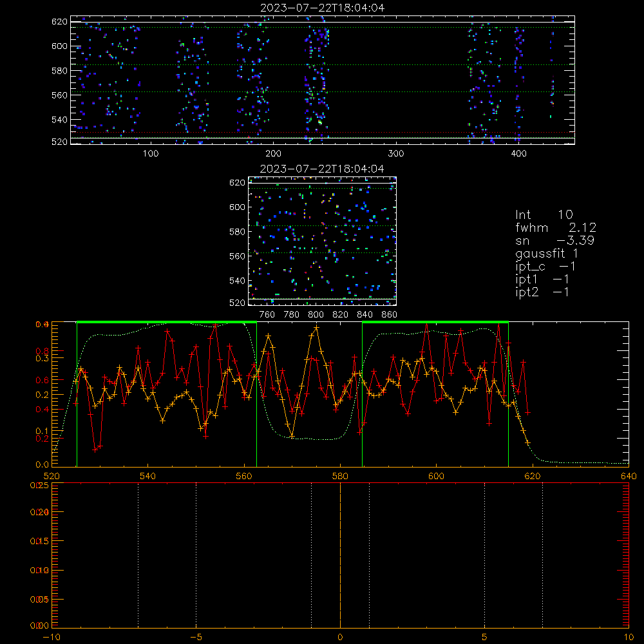Screen dimensions: 644x644
Task: Click the orange '0.3' y-axis label of profile plot
Action: (43, 358)
